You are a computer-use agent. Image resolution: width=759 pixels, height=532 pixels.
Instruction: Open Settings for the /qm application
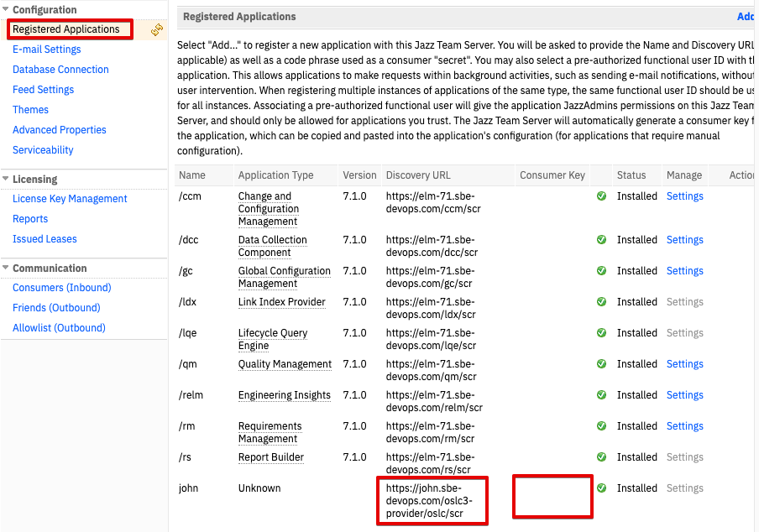[x=684, y=364]
